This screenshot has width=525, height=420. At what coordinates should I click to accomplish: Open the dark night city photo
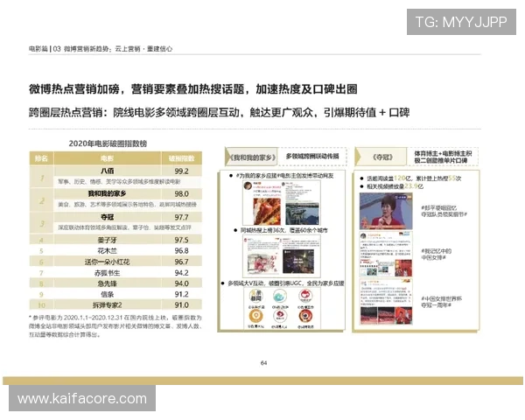click(298, 262)
